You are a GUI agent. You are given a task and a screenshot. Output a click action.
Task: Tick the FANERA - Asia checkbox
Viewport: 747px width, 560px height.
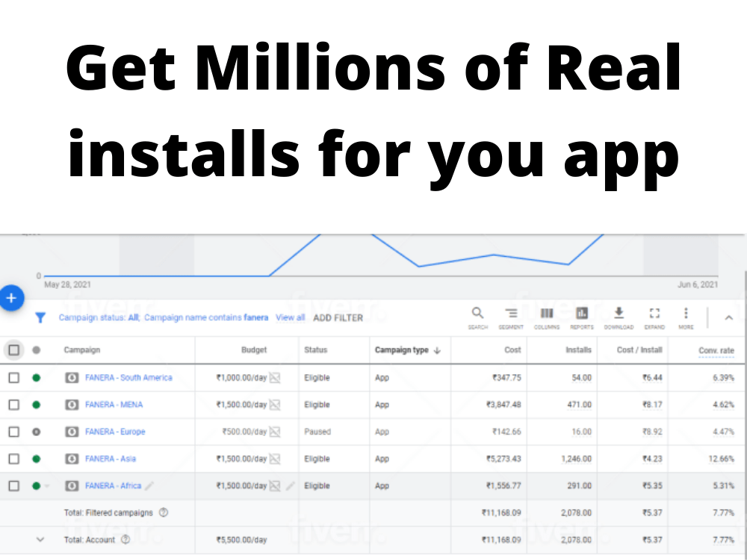pos(13,459)
